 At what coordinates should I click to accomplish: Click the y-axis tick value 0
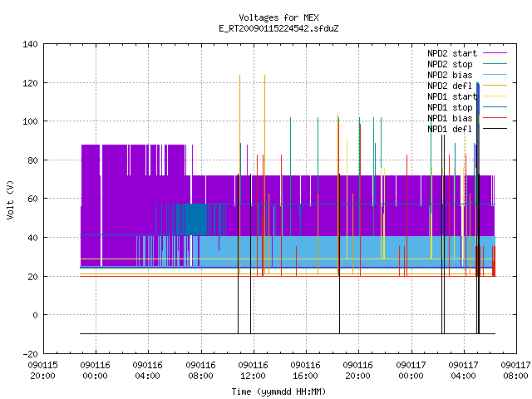[35, 315]
